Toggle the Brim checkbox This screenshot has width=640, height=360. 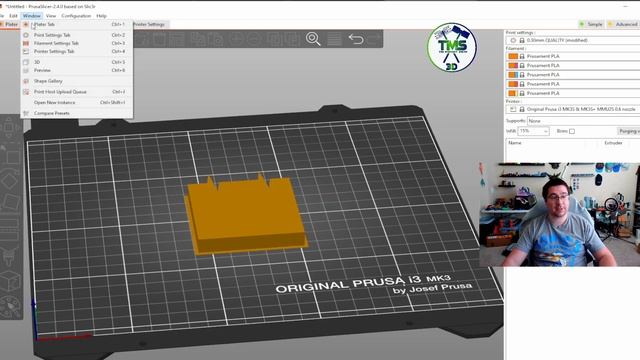(x=572, y=131)
